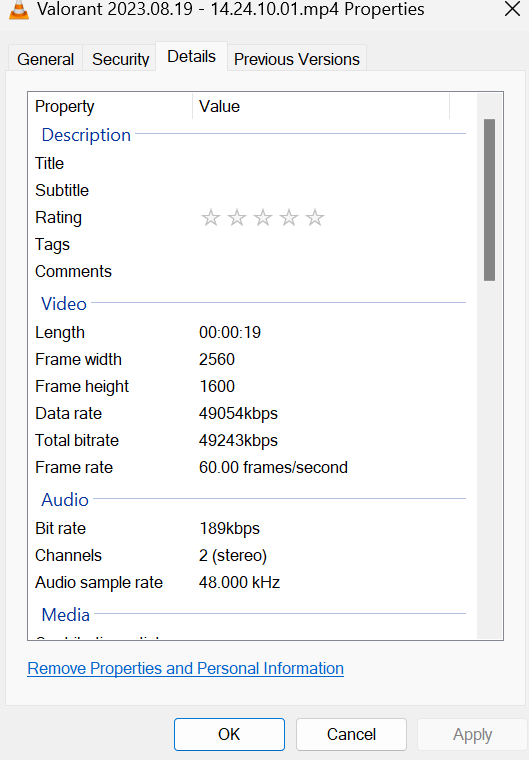Confirm with the OK button
This screenshot has width=529, height=760.
coord(229,734)
